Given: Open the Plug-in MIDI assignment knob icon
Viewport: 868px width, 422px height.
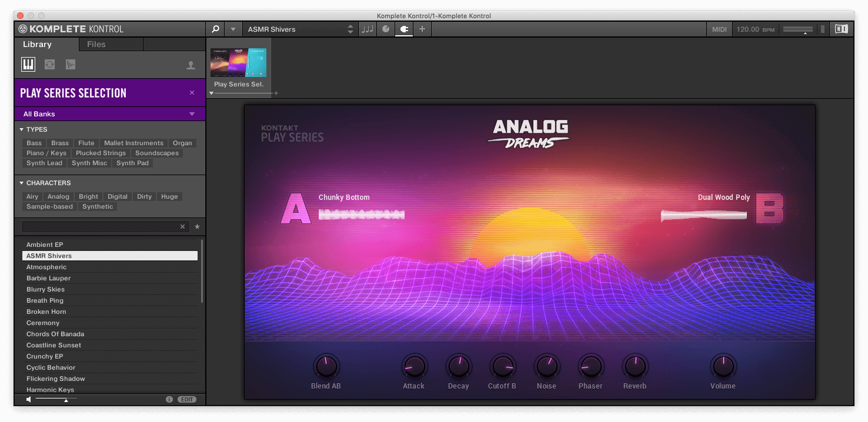Looking at the screenshot, I should point(385,29).
